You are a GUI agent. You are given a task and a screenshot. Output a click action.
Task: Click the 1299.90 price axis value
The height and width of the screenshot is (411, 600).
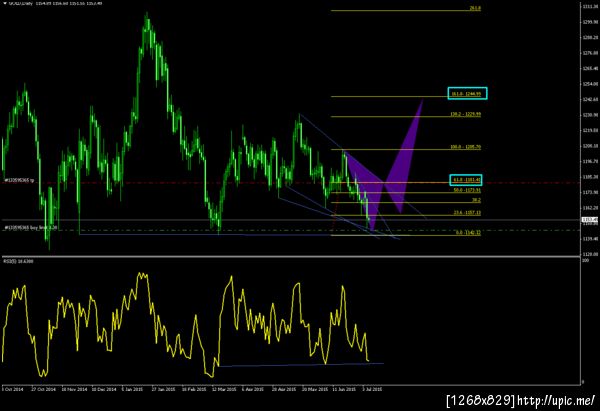pos(590,22)
